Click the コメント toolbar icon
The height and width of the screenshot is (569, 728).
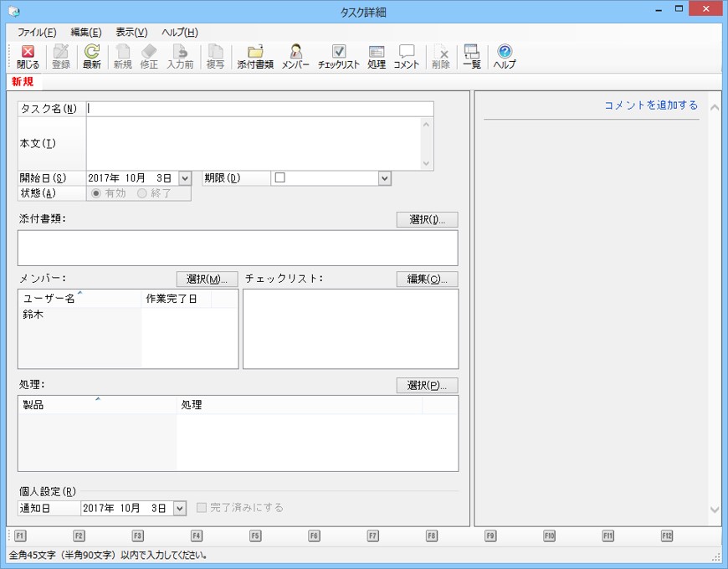pos(407,57)
